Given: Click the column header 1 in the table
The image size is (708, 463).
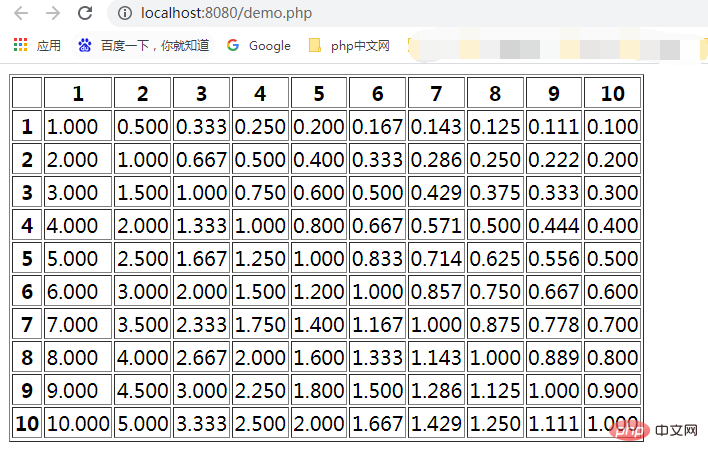Looking at the screenshot, I should click(78, 94).
